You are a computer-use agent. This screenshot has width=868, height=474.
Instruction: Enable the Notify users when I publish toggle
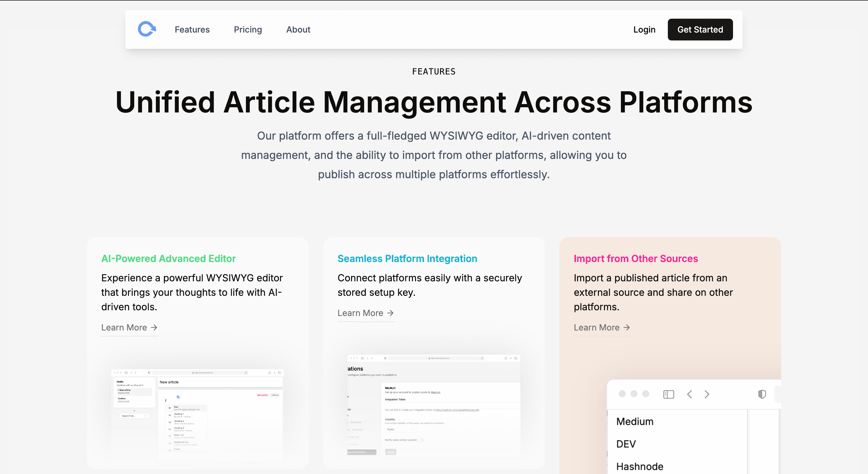pyautogui.click(x=422, y=440)
